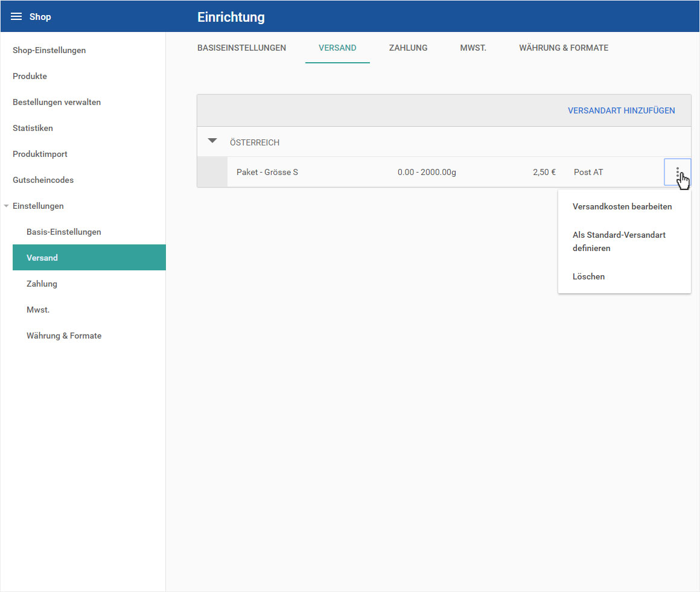Click the Paket - Grösse S name
Screen dimensions: 700x592
coord(267,173)
